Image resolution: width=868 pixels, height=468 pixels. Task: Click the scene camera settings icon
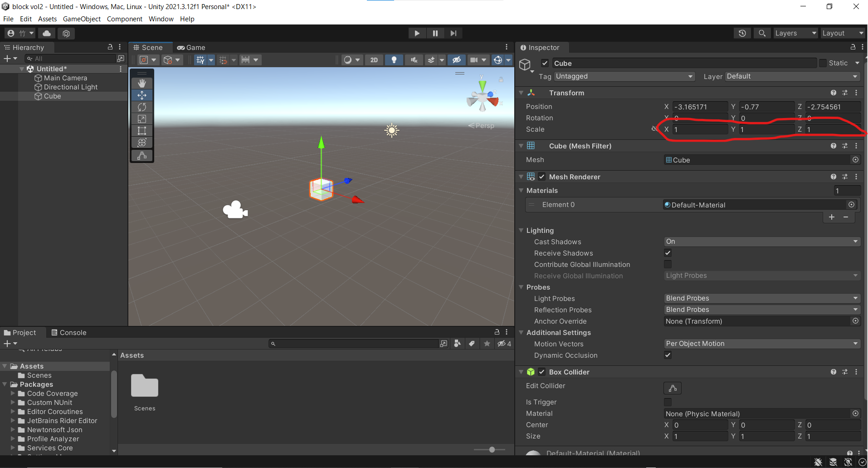474,60
